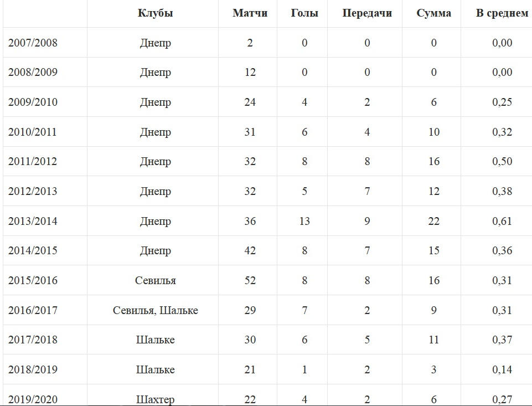The height and width of the screenshot is (406, 532).
Task: Click the "Севилья, Шальке" club cell
Action: (156, 310)
